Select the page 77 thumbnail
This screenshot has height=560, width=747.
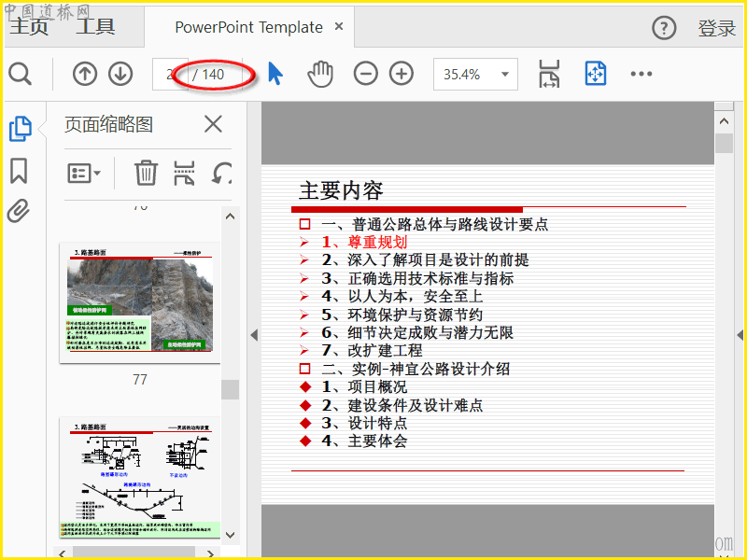[x=139, y=302]
